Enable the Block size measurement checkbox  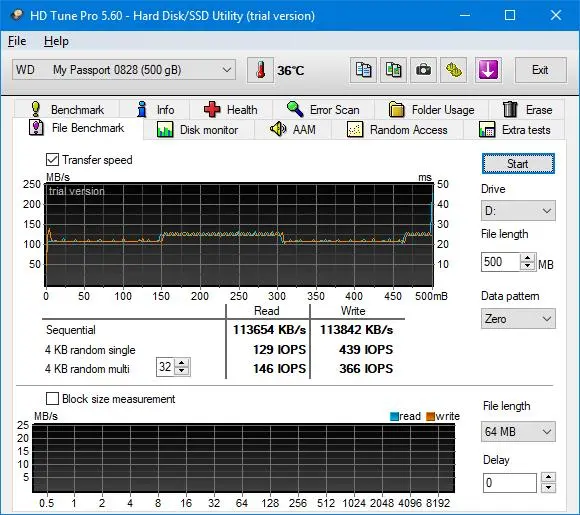(52, 399)
